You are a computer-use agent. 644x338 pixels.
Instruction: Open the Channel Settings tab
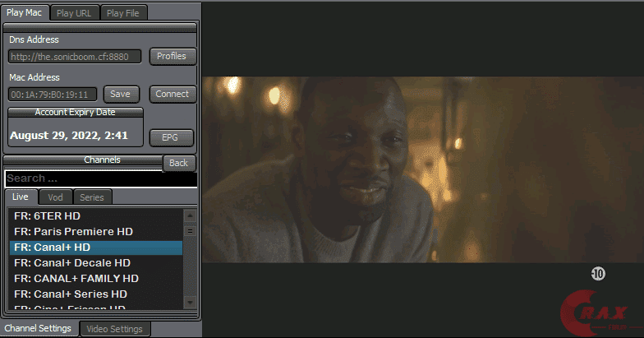38,329
